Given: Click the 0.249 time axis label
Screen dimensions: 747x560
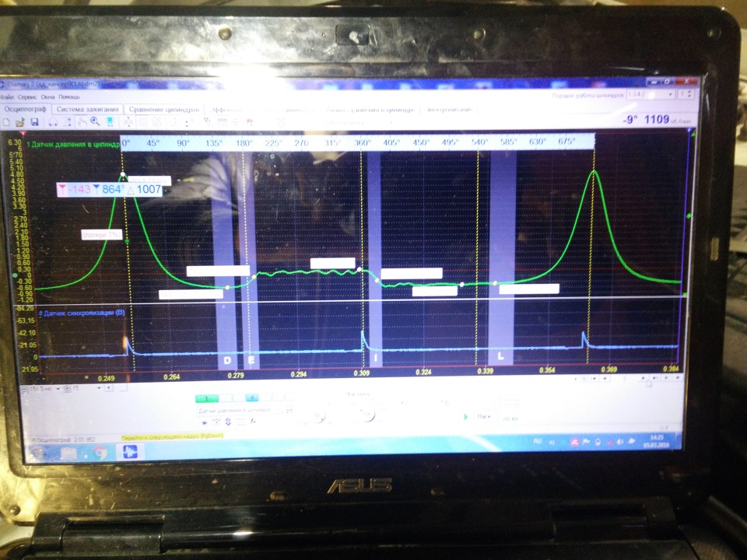Looking at the screenshot, I should point(106,378).
